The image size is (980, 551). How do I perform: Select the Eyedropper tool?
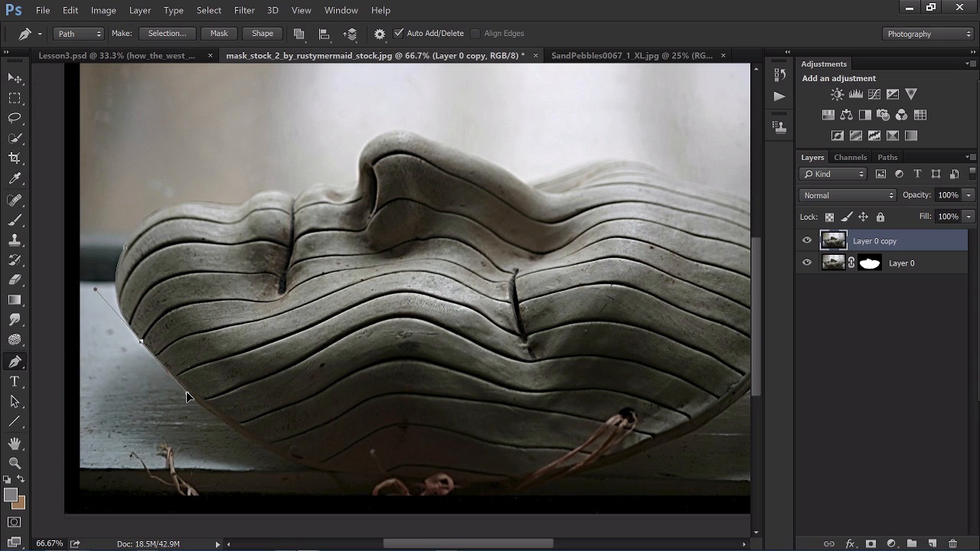click(15, 178)
